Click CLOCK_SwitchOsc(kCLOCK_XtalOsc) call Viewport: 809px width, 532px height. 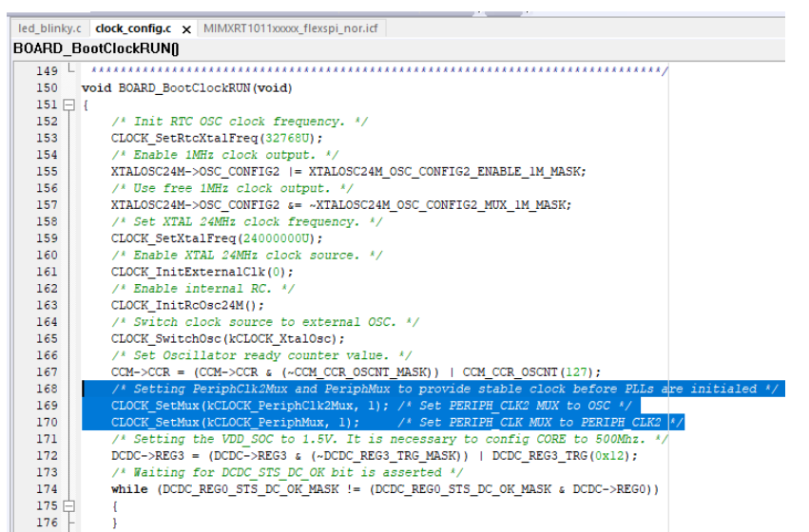[228, 339]
